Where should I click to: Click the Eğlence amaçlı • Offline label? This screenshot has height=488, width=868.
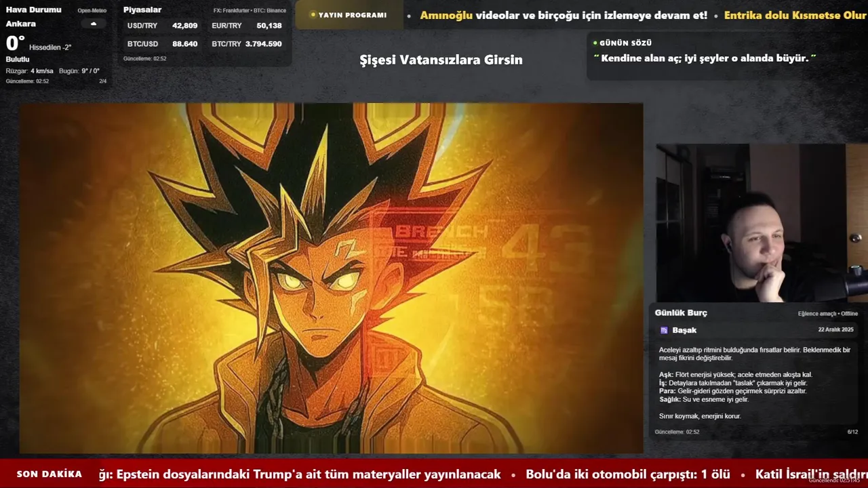click(x=828, y=314)
